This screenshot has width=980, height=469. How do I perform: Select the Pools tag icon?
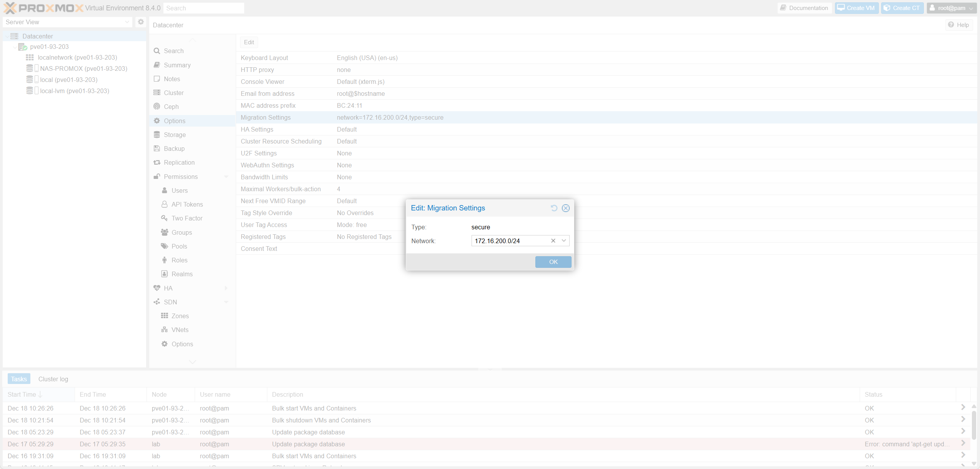pos(164,246)
